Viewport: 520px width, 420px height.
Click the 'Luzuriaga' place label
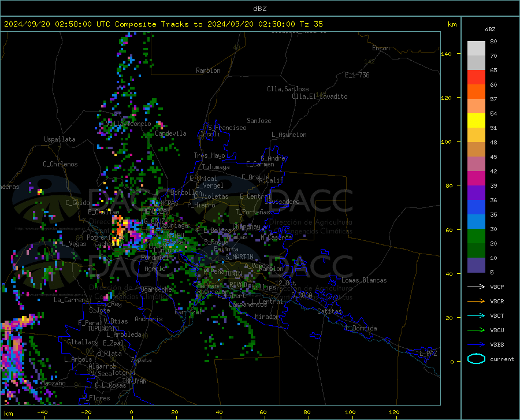172,225
